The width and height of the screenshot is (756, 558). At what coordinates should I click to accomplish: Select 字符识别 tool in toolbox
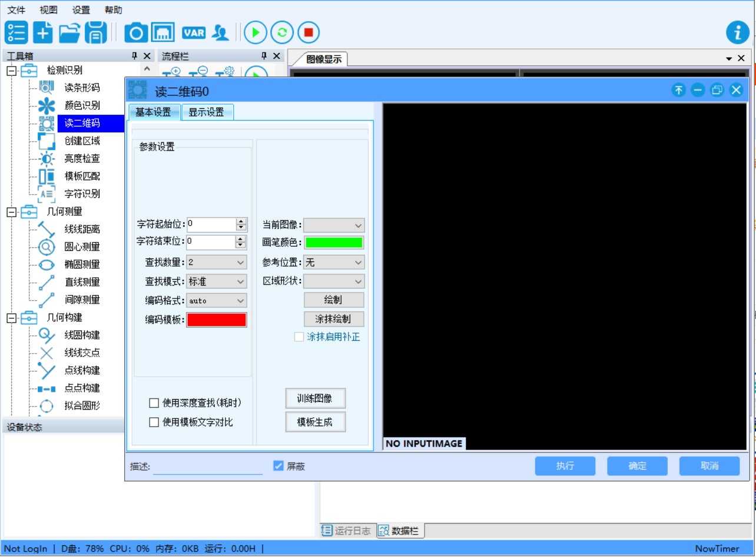click(82, 194)
